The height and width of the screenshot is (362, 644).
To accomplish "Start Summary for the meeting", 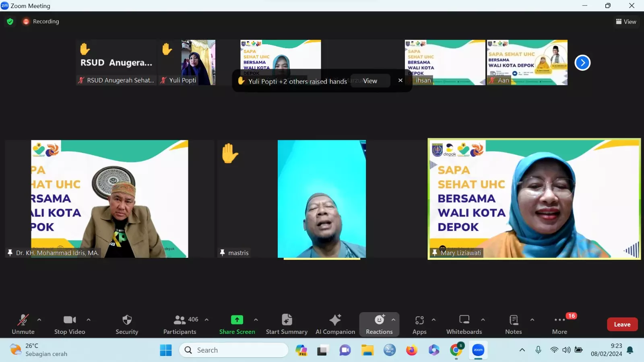I will pyautogui.click(x=287, y=324).
